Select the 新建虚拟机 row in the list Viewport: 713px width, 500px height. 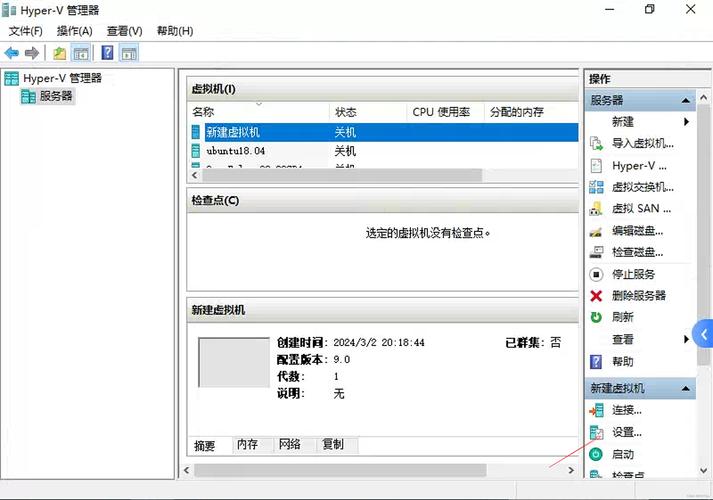pos(383,132)
